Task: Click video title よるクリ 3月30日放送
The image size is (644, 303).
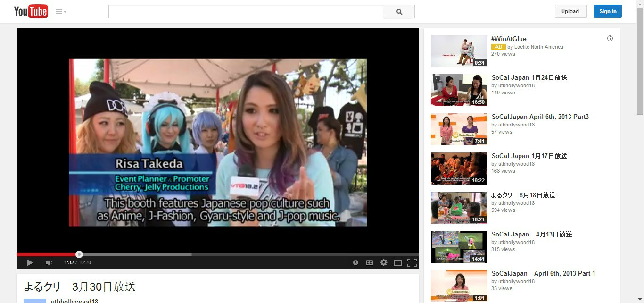Action: [x=80, y=286]
